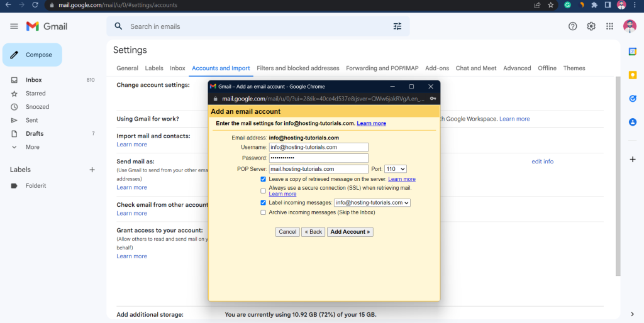Open the Labels settings tab
Image resolution: width=644 pixels, height=323 pixels.
click(154, 68)
